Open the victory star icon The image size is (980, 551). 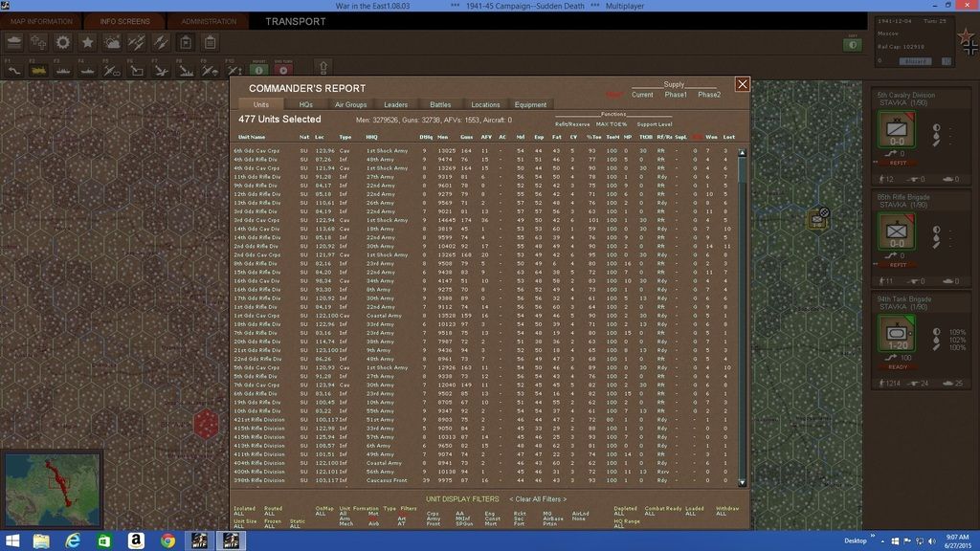point(87,42)
